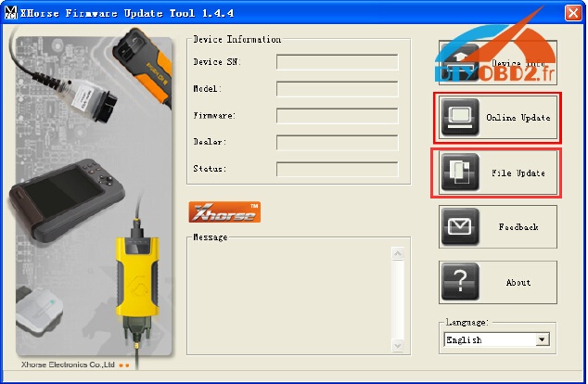
Task: Click the Model field
Action: (x=337, y=89)
